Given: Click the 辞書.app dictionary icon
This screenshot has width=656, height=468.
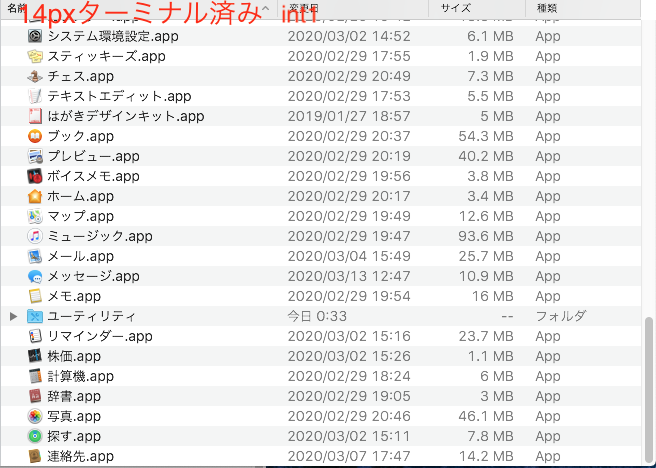Looking at the screenshot, I should pyautogui.click(x=35, y=396).
